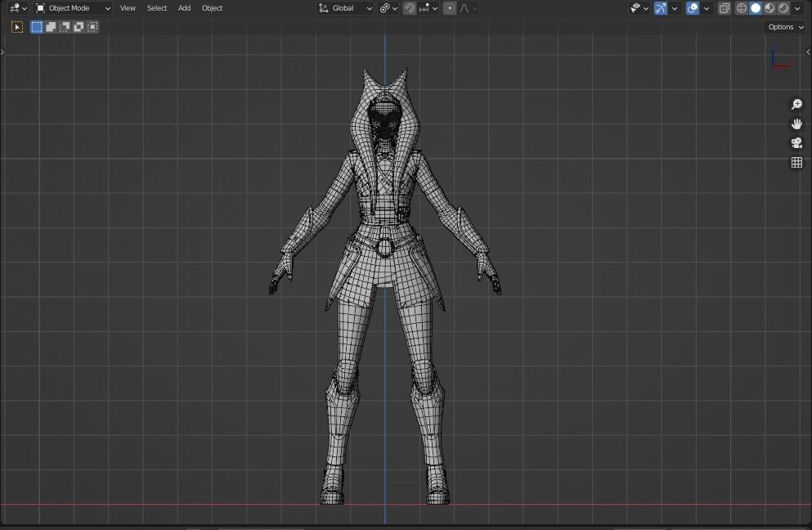Viewport: 812px width, 530px height.
Task: Toggle the show gizmo button
Action: [x=660, y=8]
